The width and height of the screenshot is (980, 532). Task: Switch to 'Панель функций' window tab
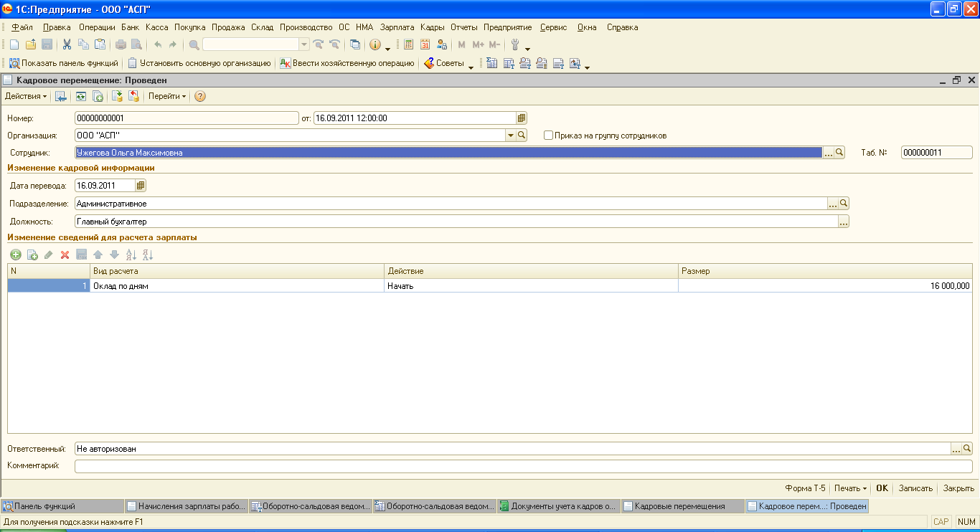(62, 506)
